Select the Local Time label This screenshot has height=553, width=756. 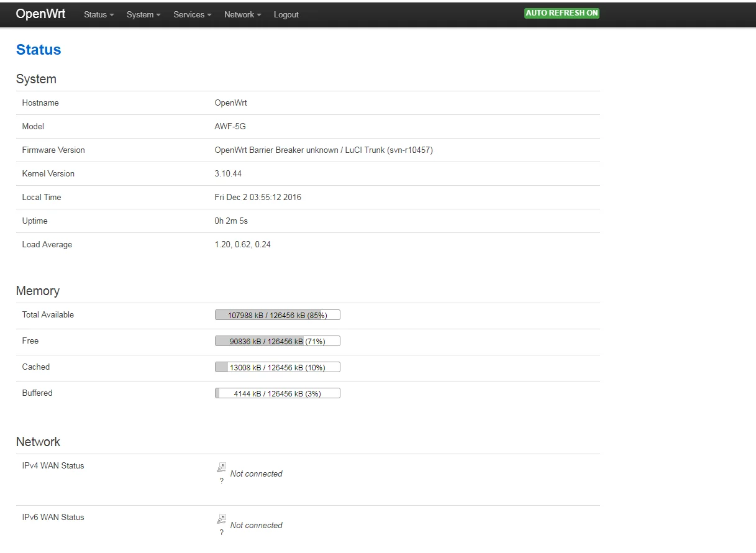point(42,197)
